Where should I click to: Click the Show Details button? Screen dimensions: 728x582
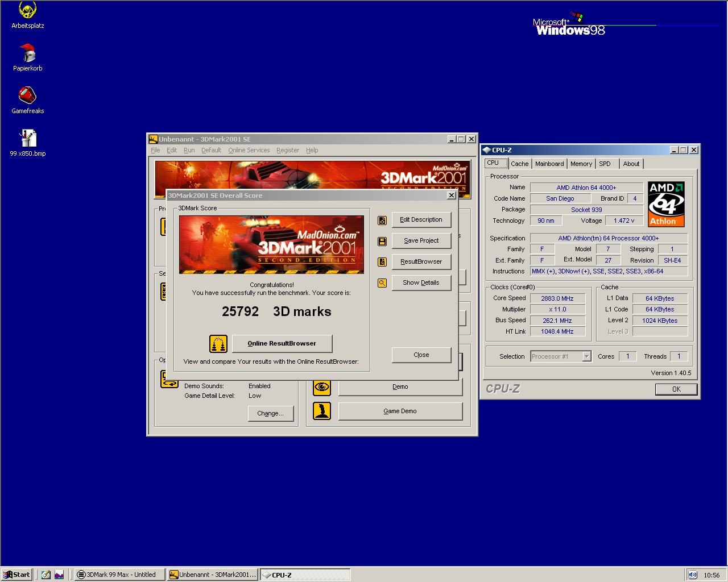(x=421, y=282)
